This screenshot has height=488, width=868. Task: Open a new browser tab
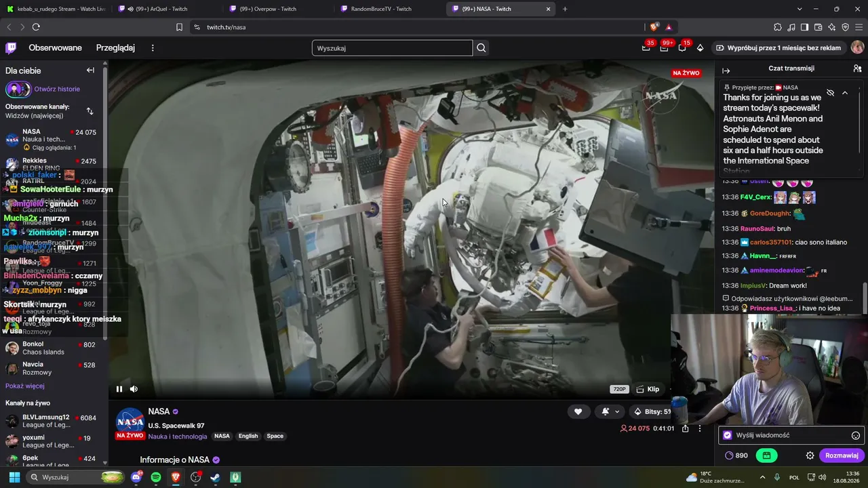[x=565, y=9]
